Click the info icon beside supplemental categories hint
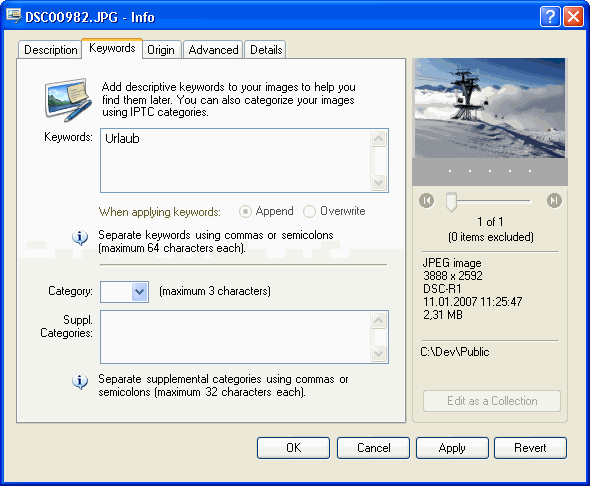 click(x=80, y=381)
